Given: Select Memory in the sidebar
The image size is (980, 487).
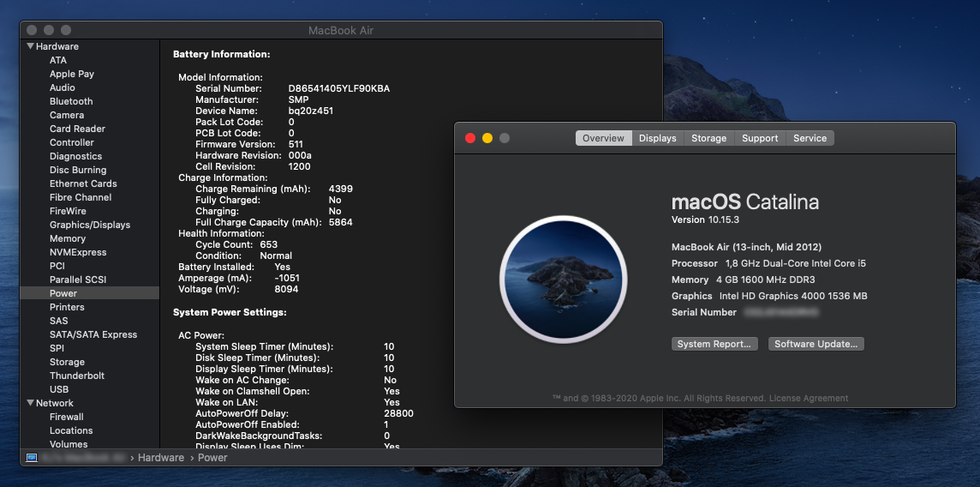Looking at the screenshot, I should coord(68,239).
